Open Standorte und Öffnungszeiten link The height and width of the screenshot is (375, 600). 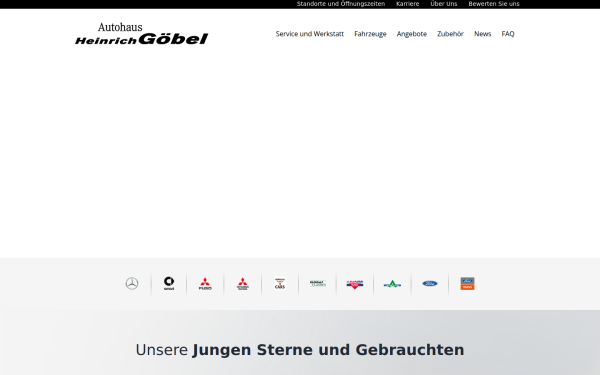(x=341, y=4)
